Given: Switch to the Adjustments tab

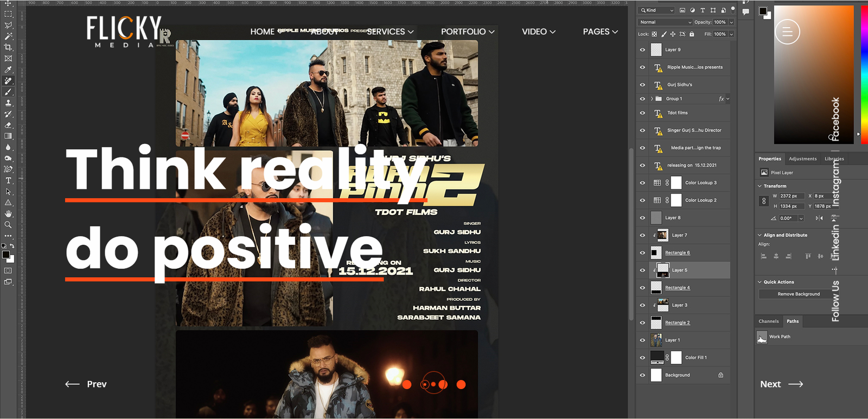Looking at the screenshot, I should 802,159.
